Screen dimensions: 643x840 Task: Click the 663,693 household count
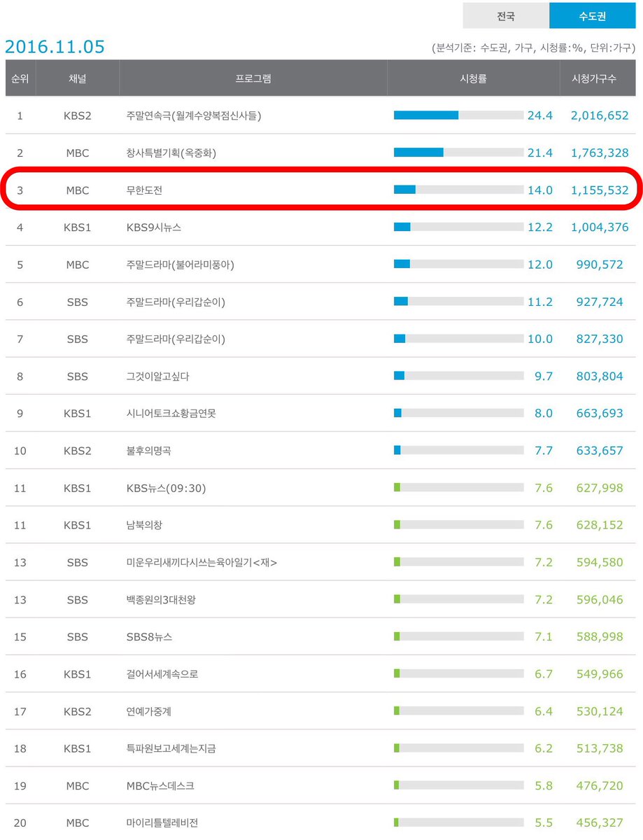pyautogui.click(x=600, y=413)
